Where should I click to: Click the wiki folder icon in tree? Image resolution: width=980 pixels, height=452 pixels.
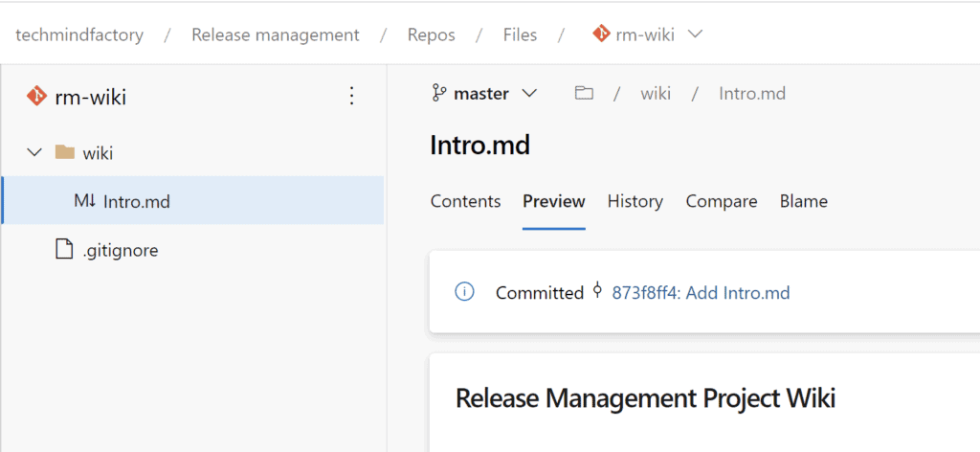coord(64,152)
